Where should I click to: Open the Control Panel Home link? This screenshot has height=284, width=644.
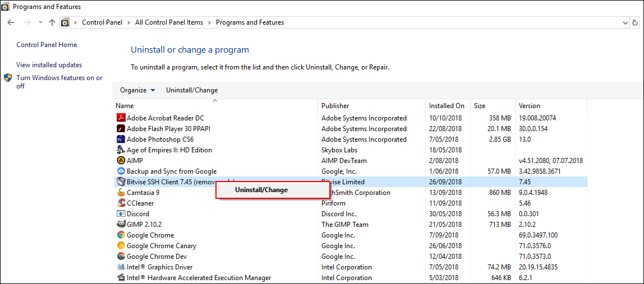[x=47, y=45]
